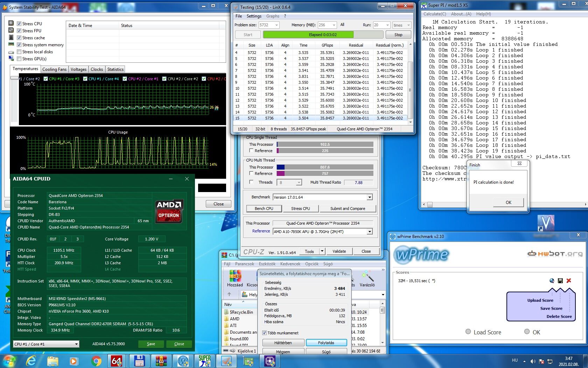Select wPrime Load Score radio button
588x368 pixels.
(x=468, y=332)
